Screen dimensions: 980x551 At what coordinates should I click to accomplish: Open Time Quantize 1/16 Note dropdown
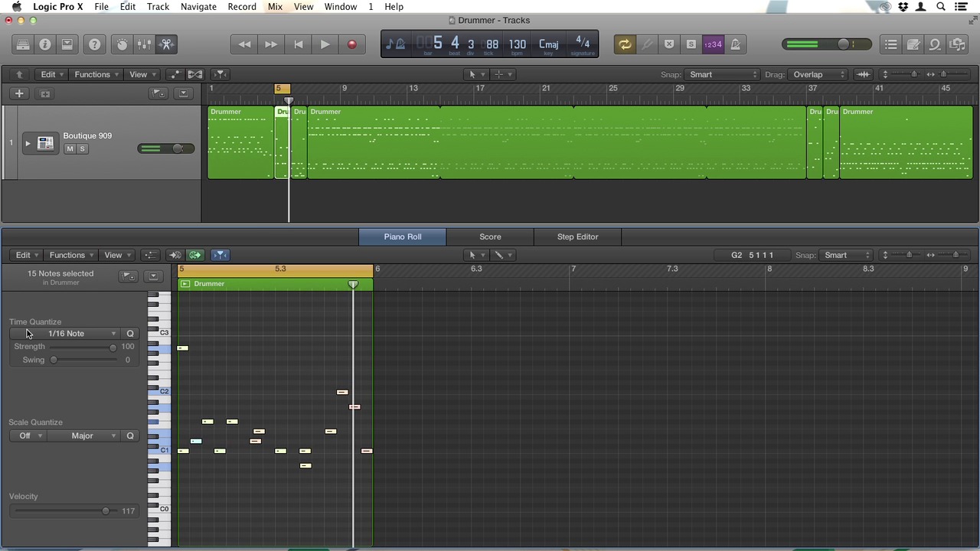click(x=80, y=334)
